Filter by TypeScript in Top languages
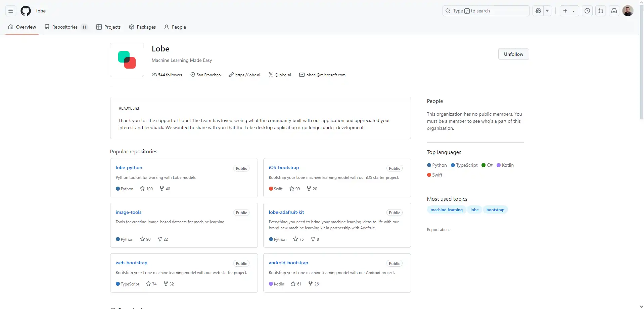This screenshot has width=644, height=309. (464, 165)
